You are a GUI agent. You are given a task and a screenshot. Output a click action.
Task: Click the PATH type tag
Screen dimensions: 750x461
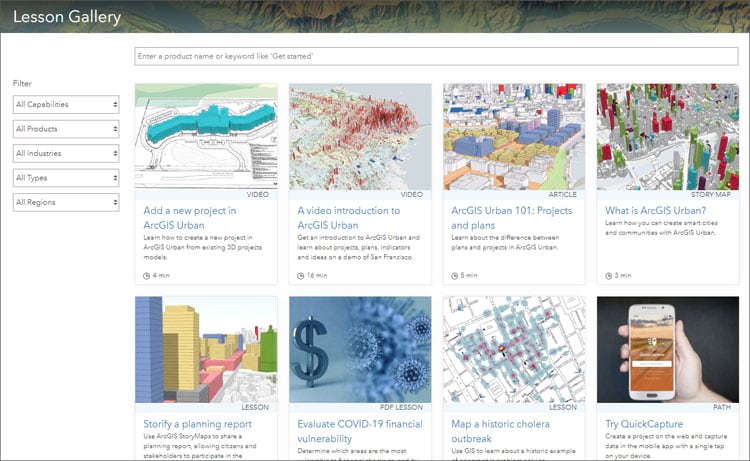[722, 407]
